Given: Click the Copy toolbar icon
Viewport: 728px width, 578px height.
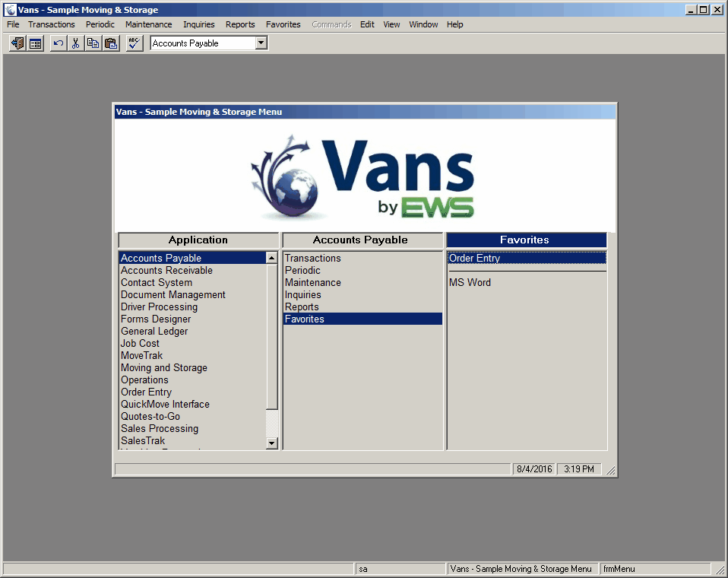Looking at the screenshot, I should (93, 43).
